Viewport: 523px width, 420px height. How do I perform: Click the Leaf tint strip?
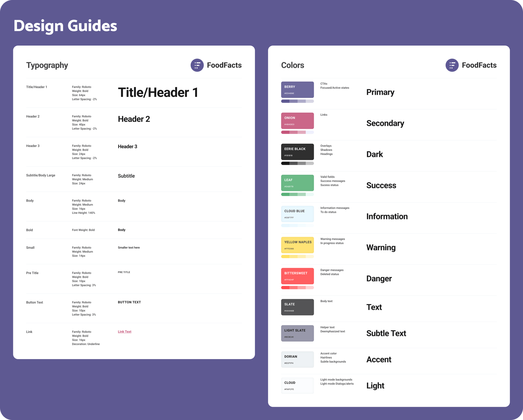pos(297,194)
